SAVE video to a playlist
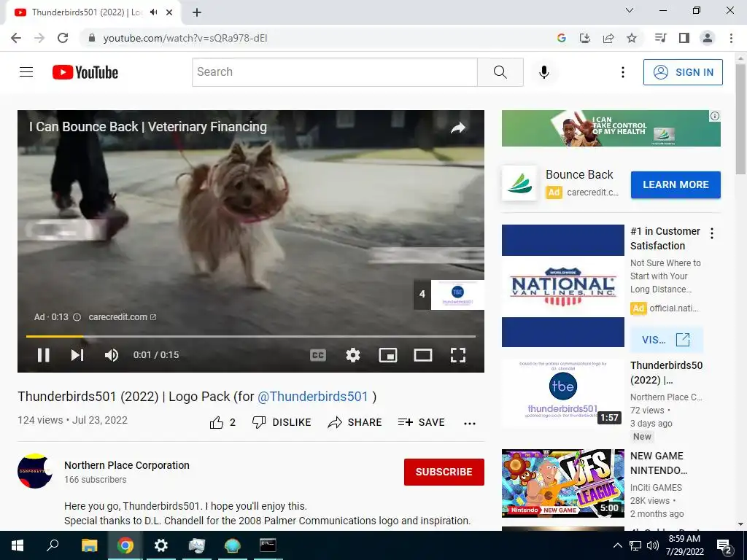The width and height of the screenshot is (747, 560). pyautogui.click(x=421, y=422)
